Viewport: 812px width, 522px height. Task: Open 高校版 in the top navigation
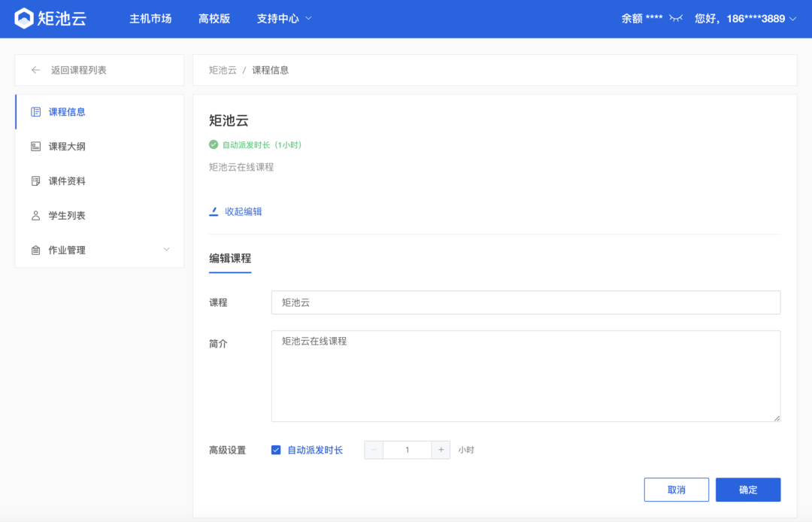tap(214, 19)
